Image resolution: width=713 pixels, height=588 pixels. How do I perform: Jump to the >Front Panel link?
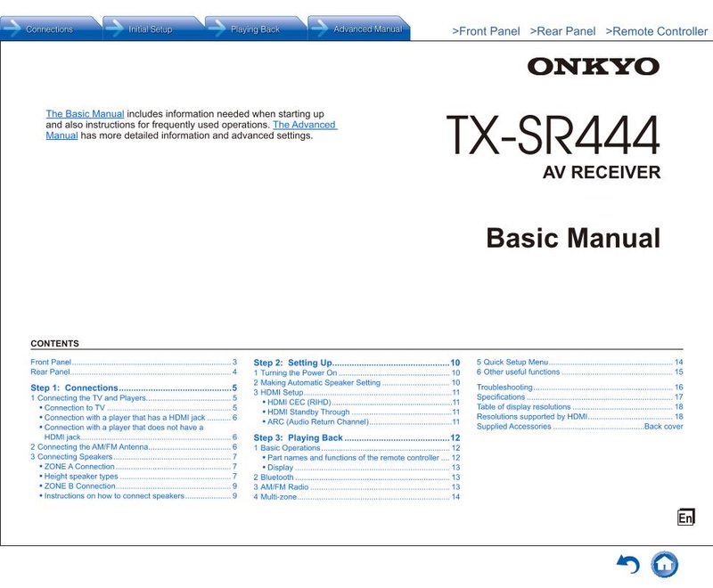(486, 31)
